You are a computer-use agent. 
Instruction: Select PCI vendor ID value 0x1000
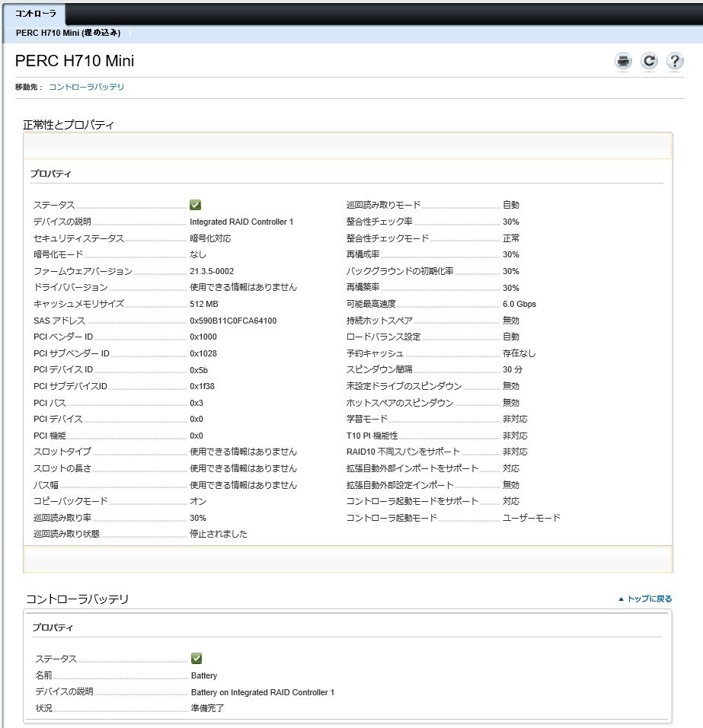(x=203, y=337)
